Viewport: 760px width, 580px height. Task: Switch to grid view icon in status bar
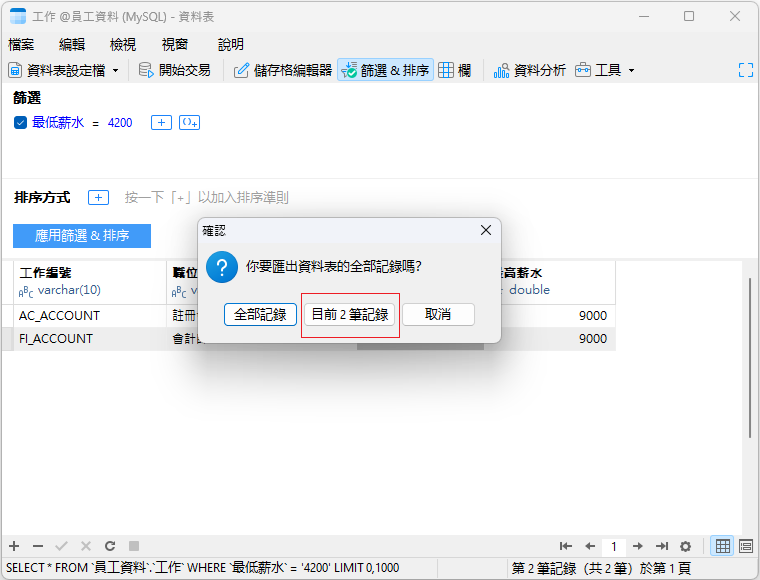722,546
